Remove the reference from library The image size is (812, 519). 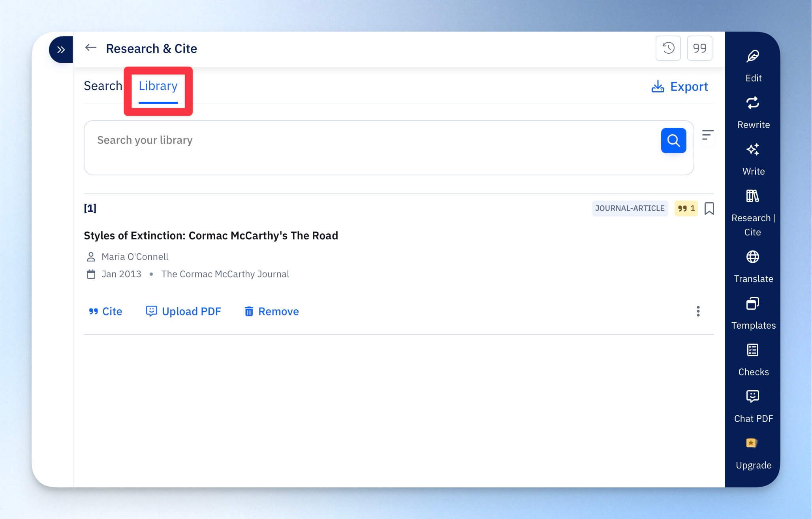coord(272,311)
